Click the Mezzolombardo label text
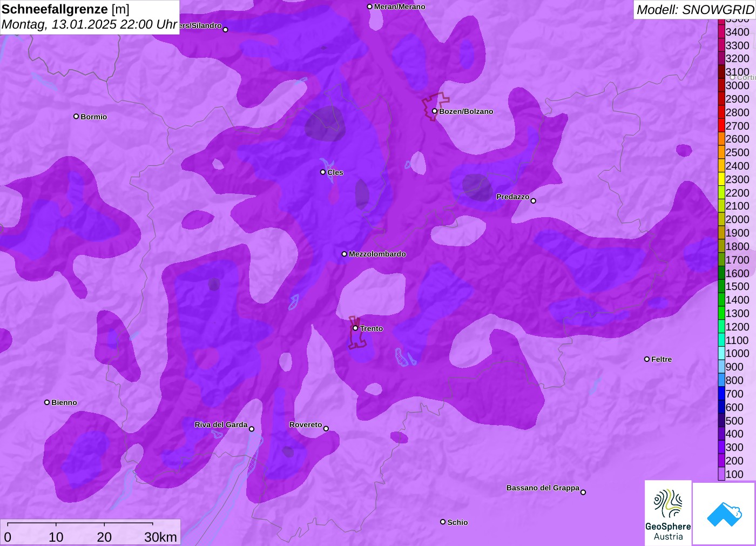The width and height of the screenshot is (756, 546). [377, 254]
